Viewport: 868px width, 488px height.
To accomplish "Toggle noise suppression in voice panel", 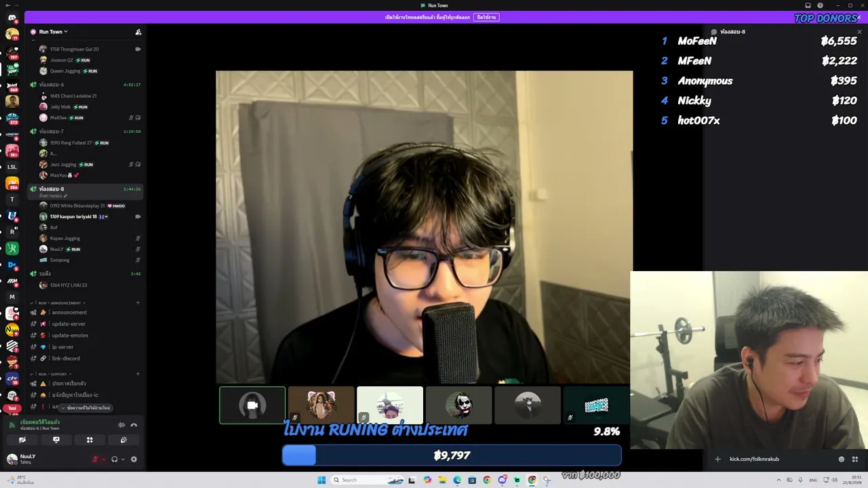I will 121,425.
